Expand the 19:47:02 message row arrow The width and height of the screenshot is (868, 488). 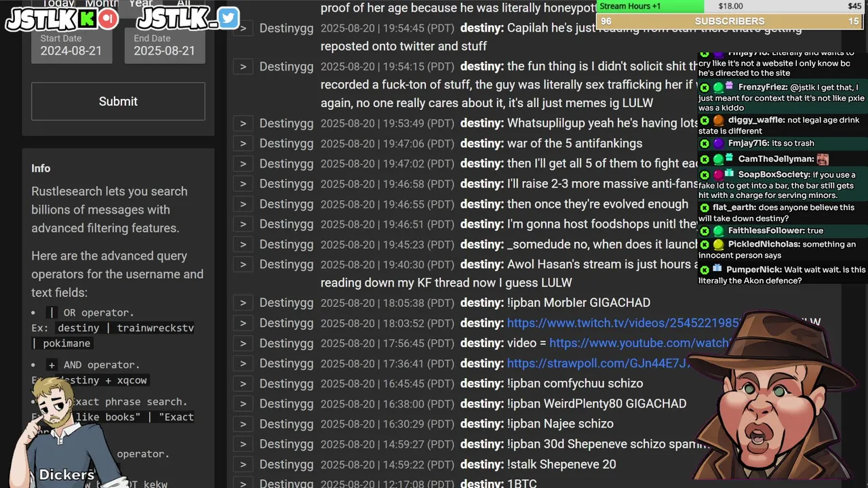243,163
